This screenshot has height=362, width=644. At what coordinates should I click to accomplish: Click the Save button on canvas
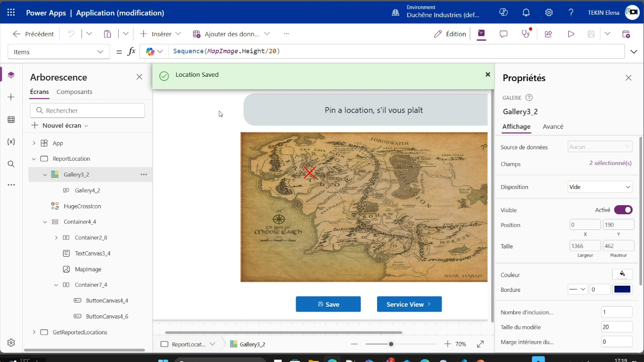[328, 304]
